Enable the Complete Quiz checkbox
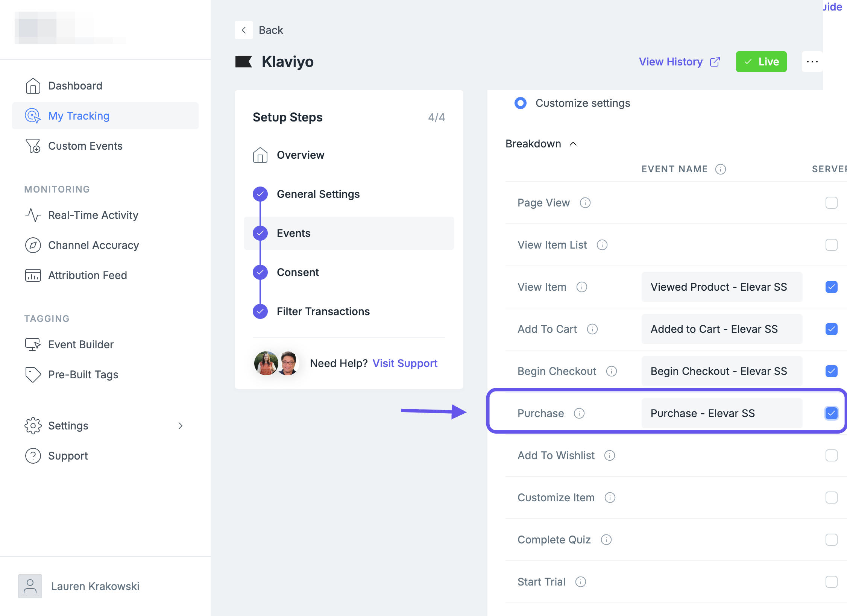The height and width of the screenshot is (616, 847). point(832,540)
